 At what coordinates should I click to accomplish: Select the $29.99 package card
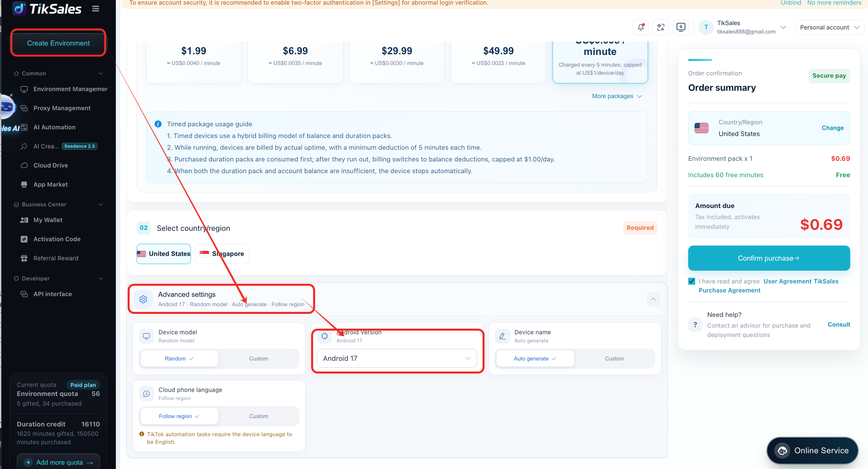(396, 62)
